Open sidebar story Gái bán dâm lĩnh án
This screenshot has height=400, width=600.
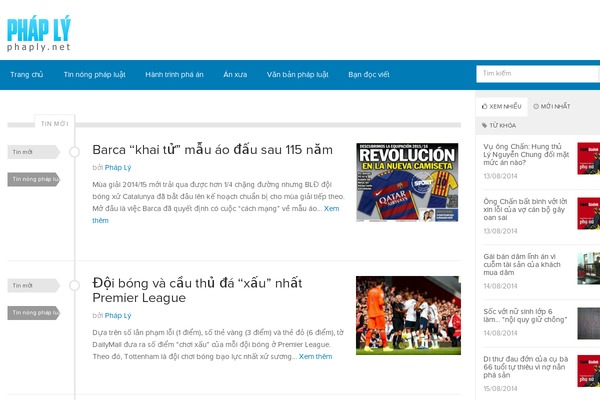tap(522, 264)
